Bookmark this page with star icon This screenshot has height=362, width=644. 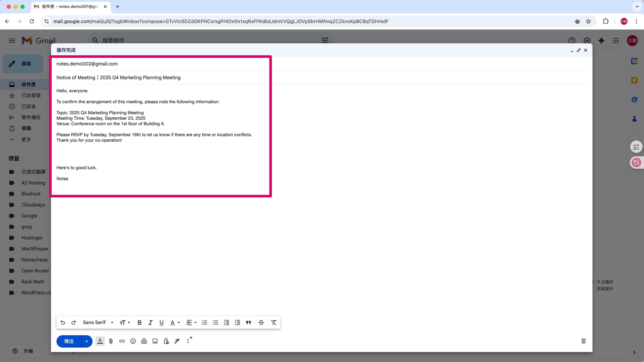pyautogui.click(x=588, y=21)
